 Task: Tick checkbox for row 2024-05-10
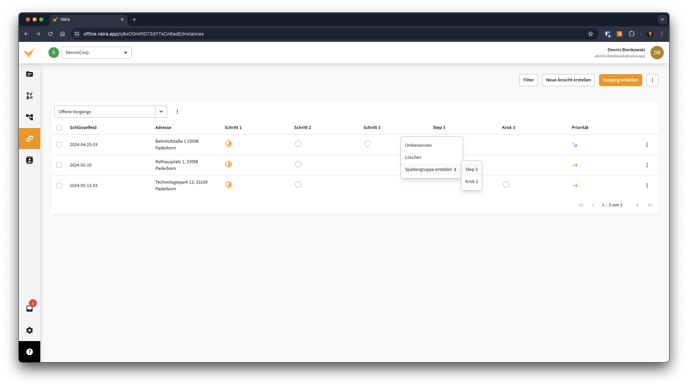coord(59,165)
